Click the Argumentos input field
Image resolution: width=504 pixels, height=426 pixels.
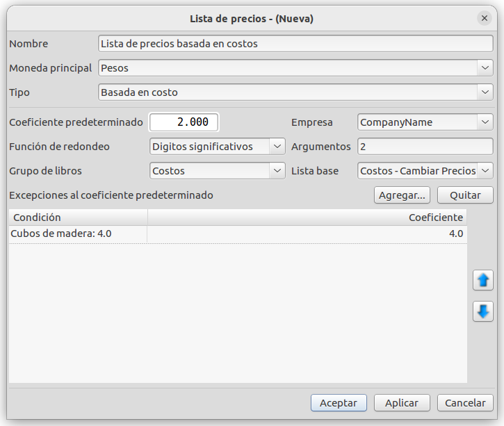(425, 147)
